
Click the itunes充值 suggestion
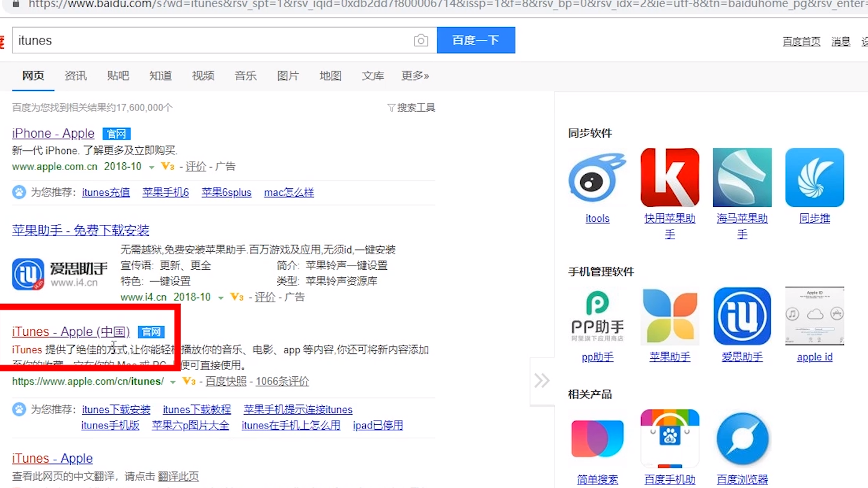[106, 192]
